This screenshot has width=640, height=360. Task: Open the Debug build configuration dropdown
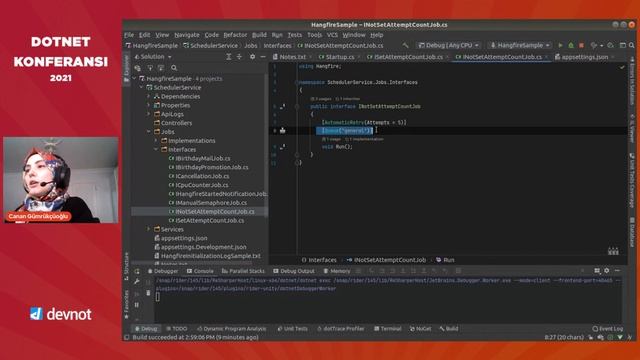(449, 45)
